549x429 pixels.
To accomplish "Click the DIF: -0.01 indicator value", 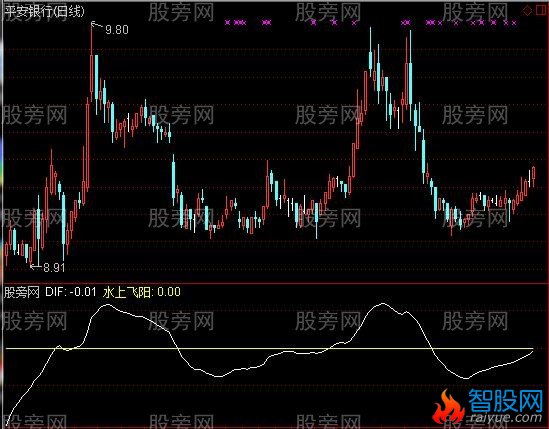I will click(71, 292).
